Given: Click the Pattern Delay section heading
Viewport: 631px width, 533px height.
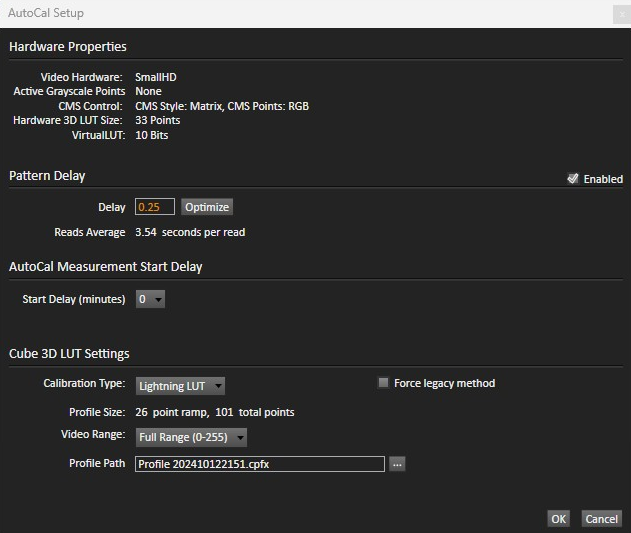Looking at the screenshot, I should (x=47, y=175).
